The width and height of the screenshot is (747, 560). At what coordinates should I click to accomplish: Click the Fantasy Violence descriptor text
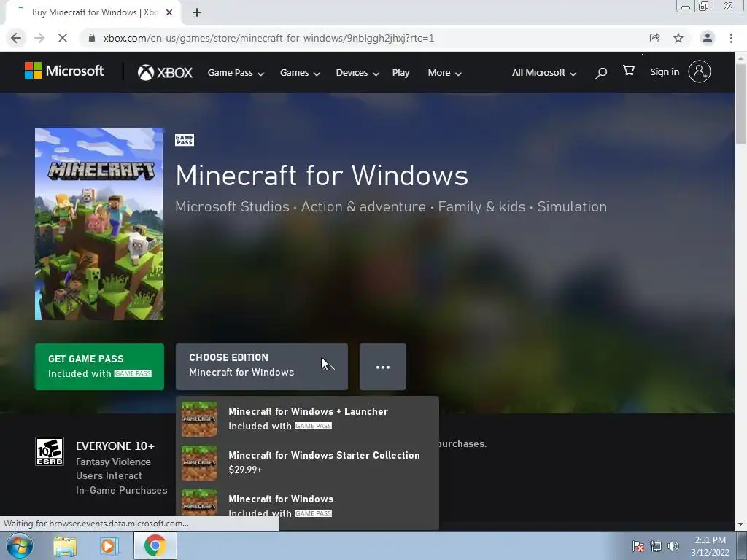(113, 462)
